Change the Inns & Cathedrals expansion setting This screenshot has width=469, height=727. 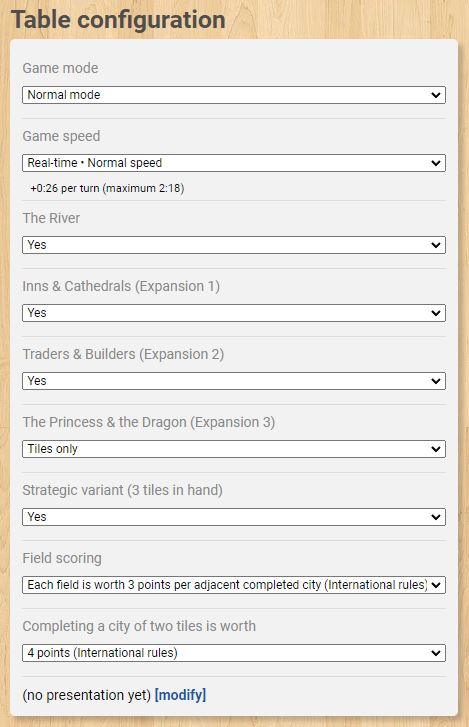[234, 313]
